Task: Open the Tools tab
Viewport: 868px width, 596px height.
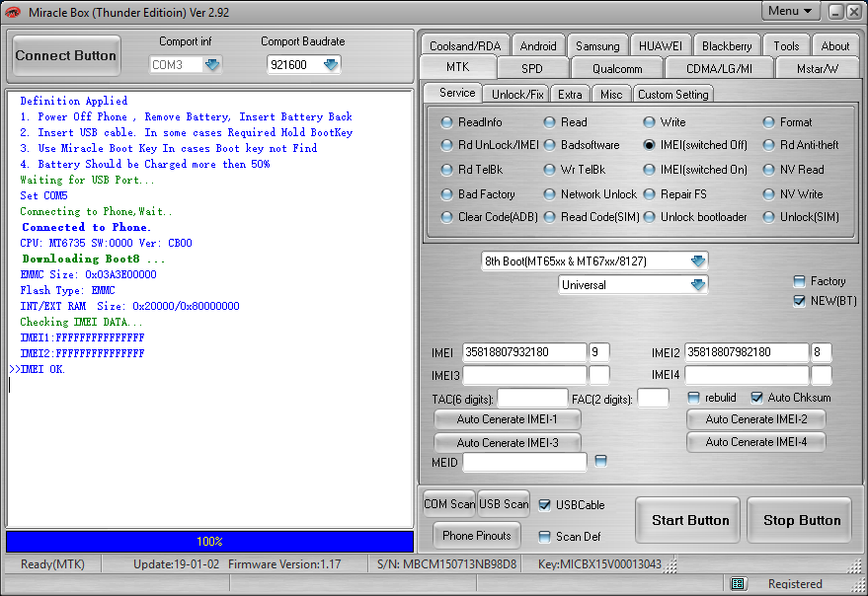Action: 786,46
